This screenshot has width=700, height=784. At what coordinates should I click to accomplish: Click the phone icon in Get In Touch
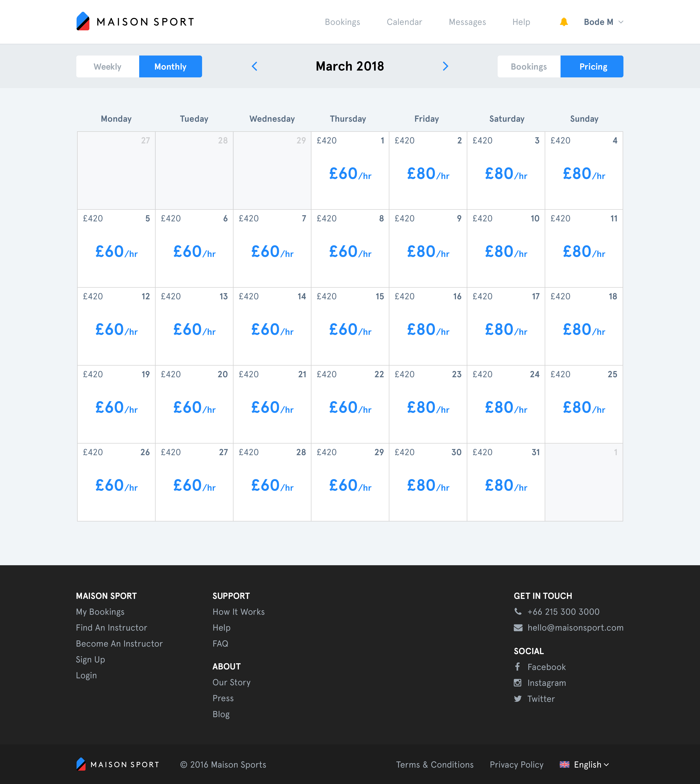pos(518,611)
